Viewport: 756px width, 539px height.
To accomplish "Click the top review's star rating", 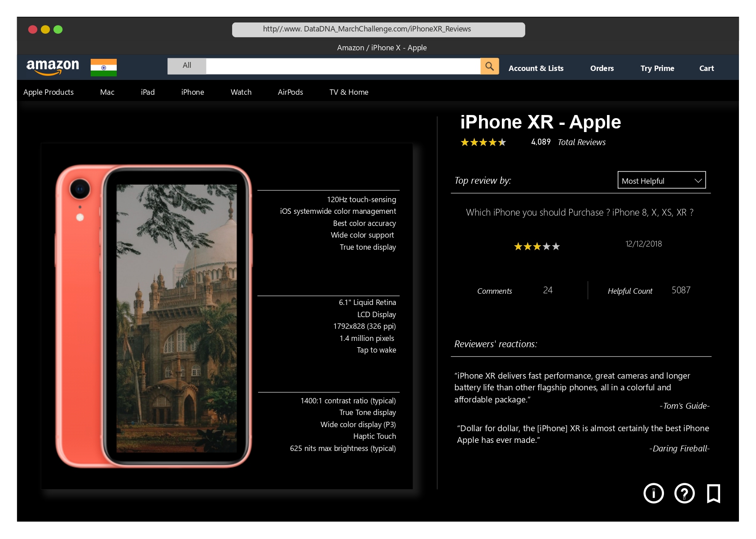I will (536, 247).
